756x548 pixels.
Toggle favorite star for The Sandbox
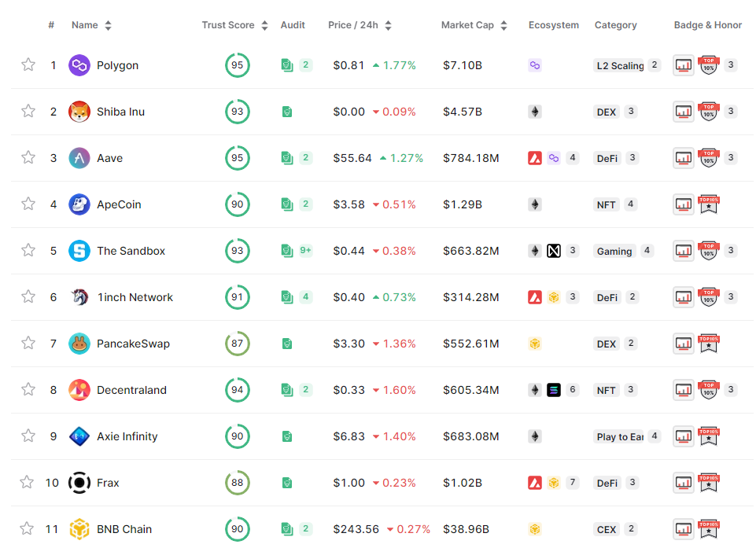(x=28, y=250)
